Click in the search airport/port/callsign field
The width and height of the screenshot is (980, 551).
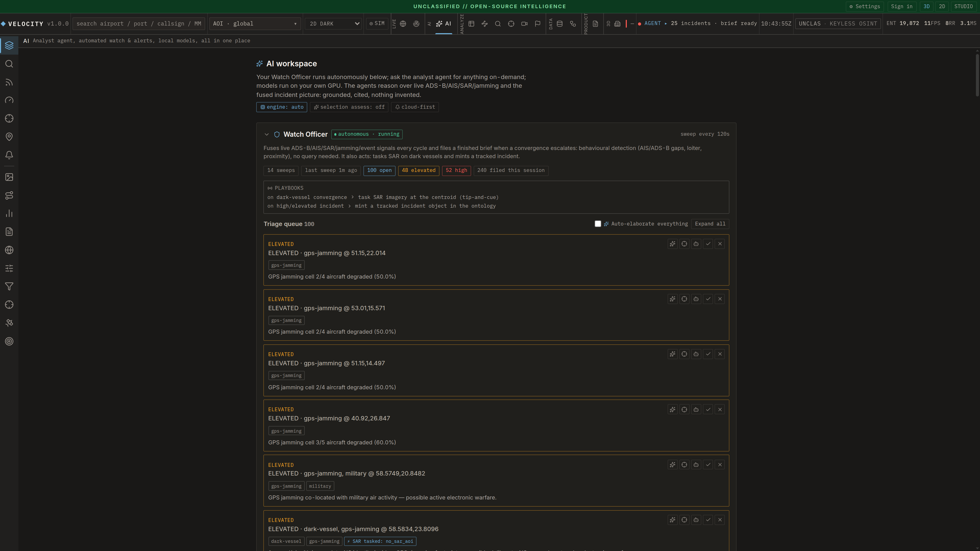click(x=139, y=23)
